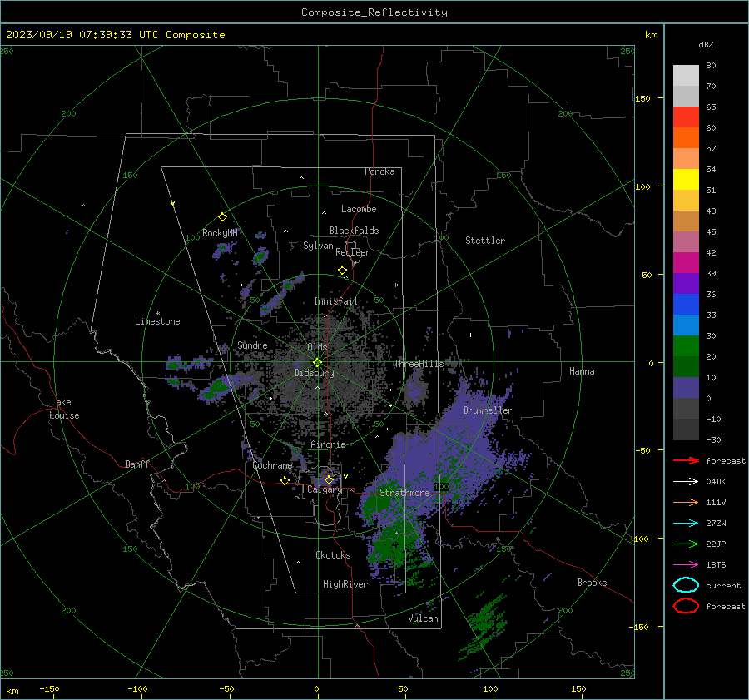Click the yellow diamond radar-center marker at Didsbury

(x=317, y=363)
